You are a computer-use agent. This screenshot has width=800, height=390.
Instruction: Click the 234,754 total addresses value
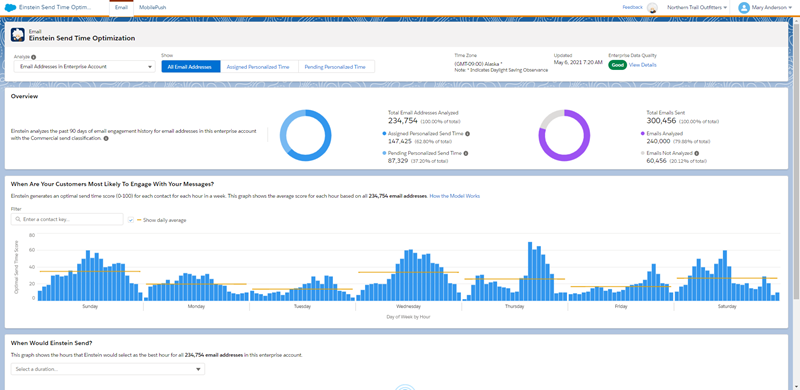coord(403,121)
